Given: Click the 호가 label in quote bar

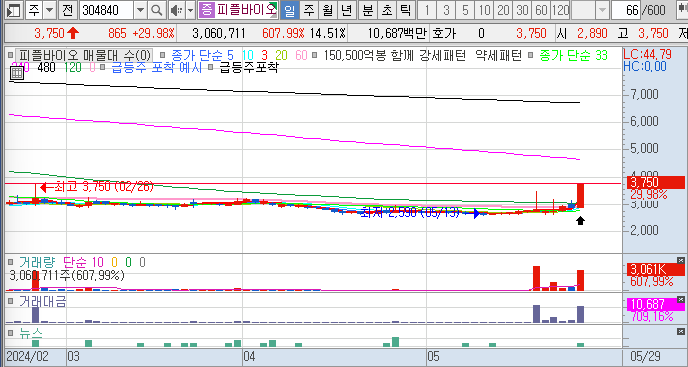Looking at the screenshot, I should [x=444, y=33].
